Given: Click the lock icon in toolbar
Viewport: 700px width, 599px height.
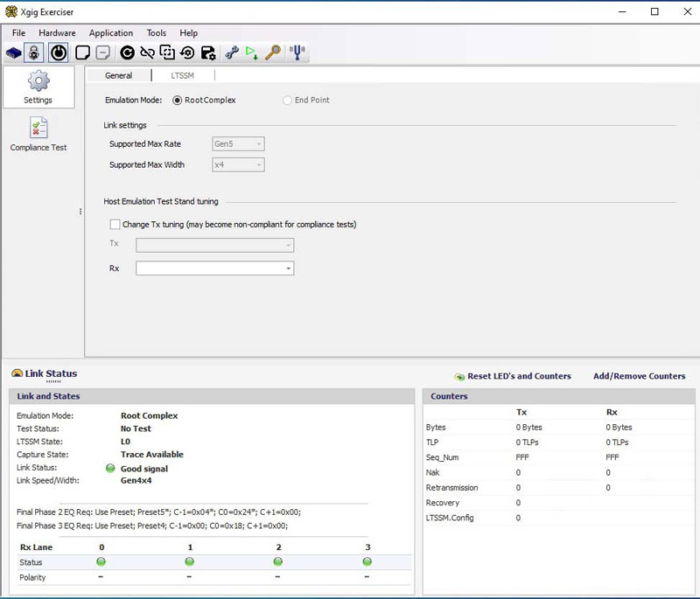Looking at the screenshot, I should tap(34, 52).
